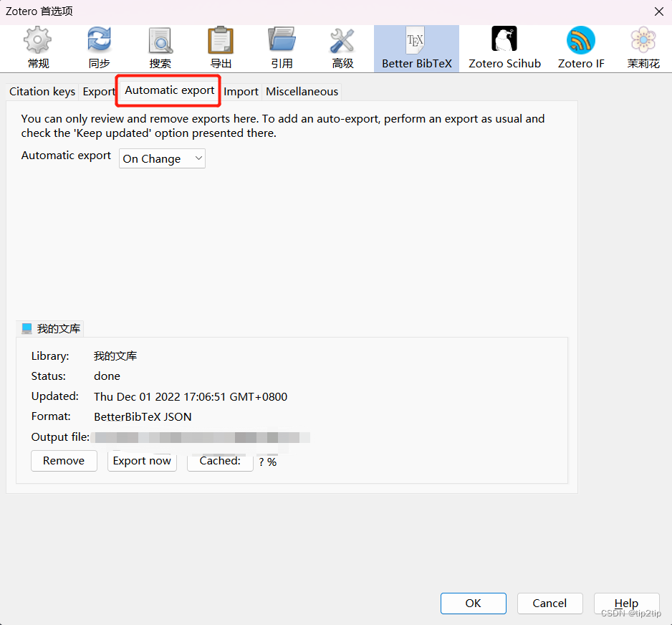Click the Remove auto-export button
Screen dimensions: 672x625
click(64, 461)
